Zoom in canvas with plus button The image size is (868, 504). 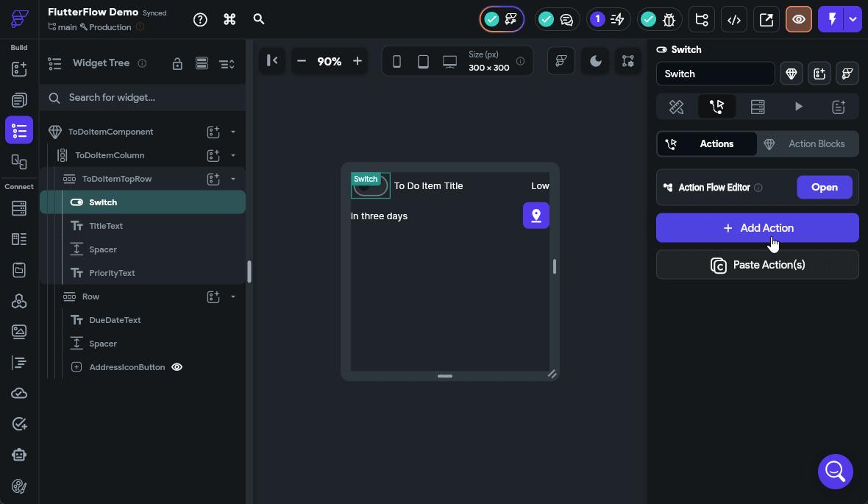tap(357, 61)
